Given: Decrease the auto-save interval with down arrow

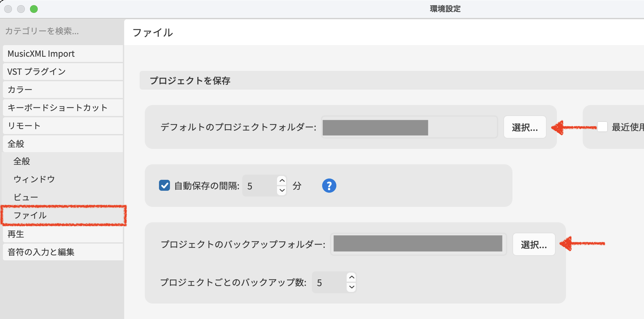Looking at the screenshot, I should coord(282,190).
